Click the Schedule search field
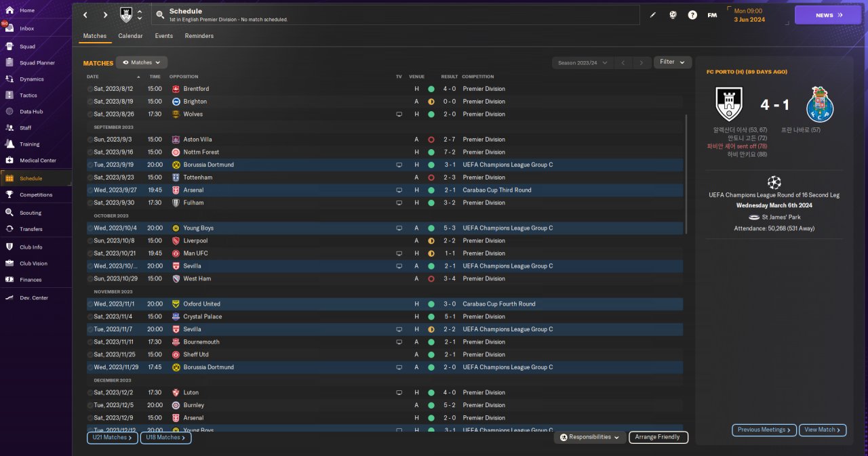 point(395,15)
